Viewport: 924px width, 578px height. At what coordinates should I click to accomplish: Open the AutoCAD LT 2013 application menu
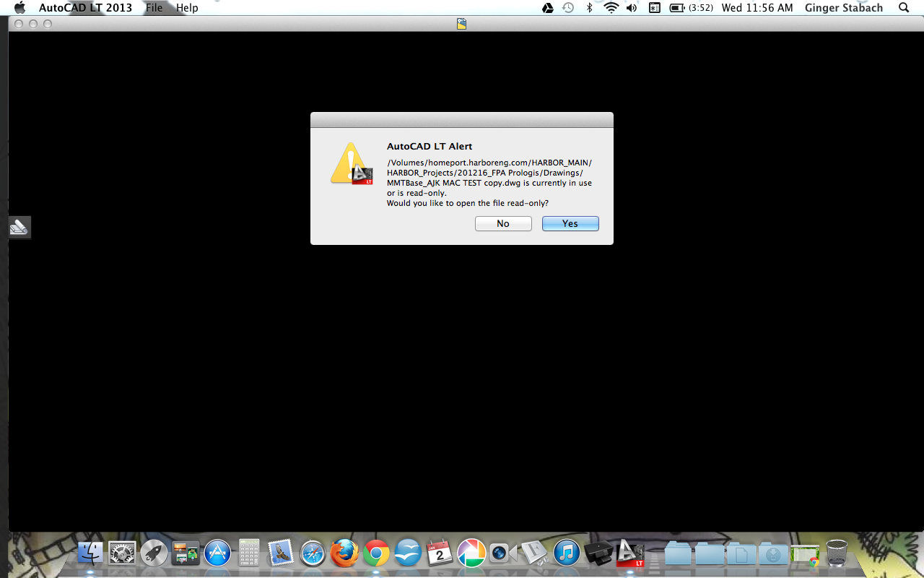click(85, 8)
